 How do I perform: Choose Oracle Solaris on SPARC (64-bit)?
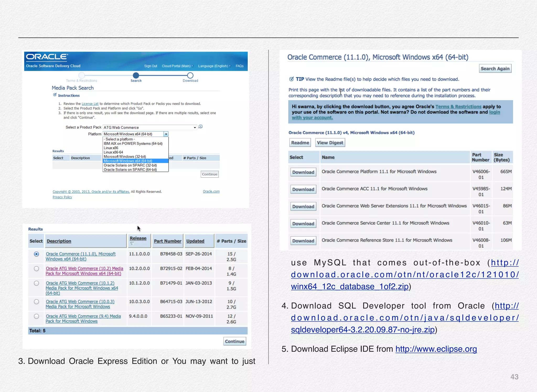[x=130, y=170]
